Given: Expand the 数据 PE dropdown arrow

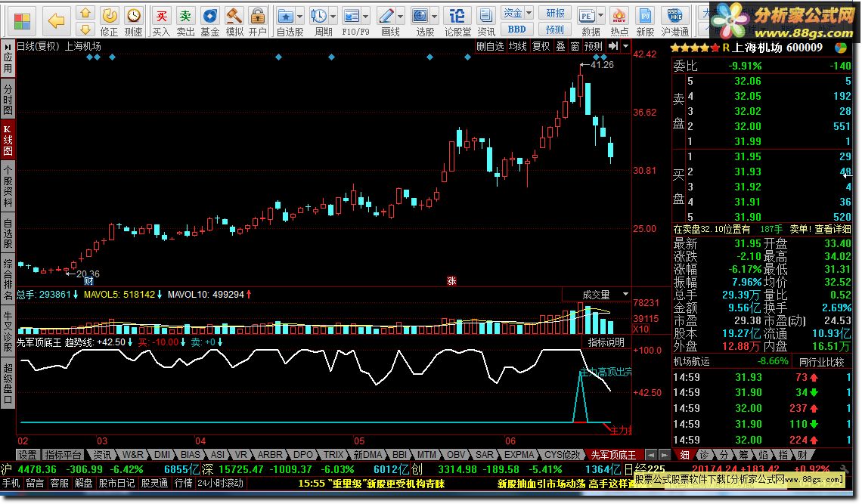Looking at the screenshot, I should 601,17.
